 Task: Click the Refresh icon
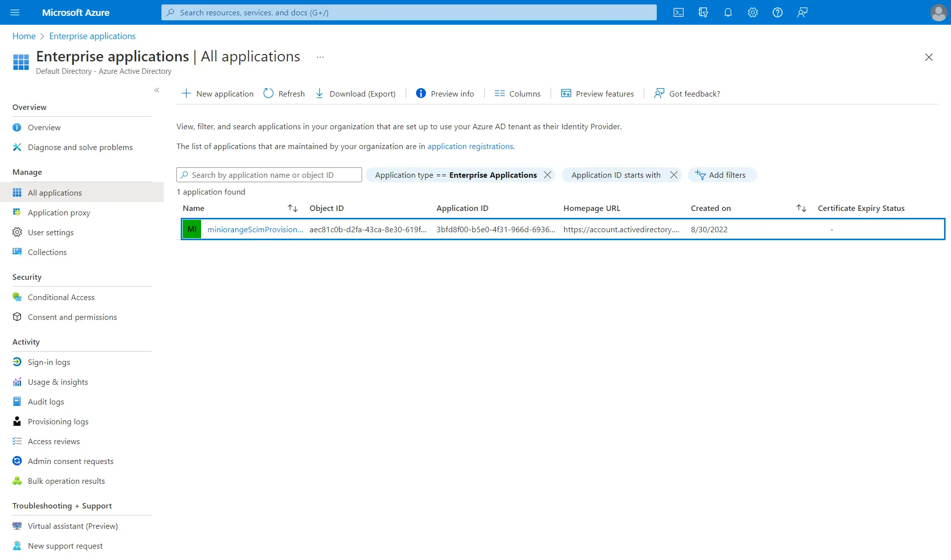(269, 93)
